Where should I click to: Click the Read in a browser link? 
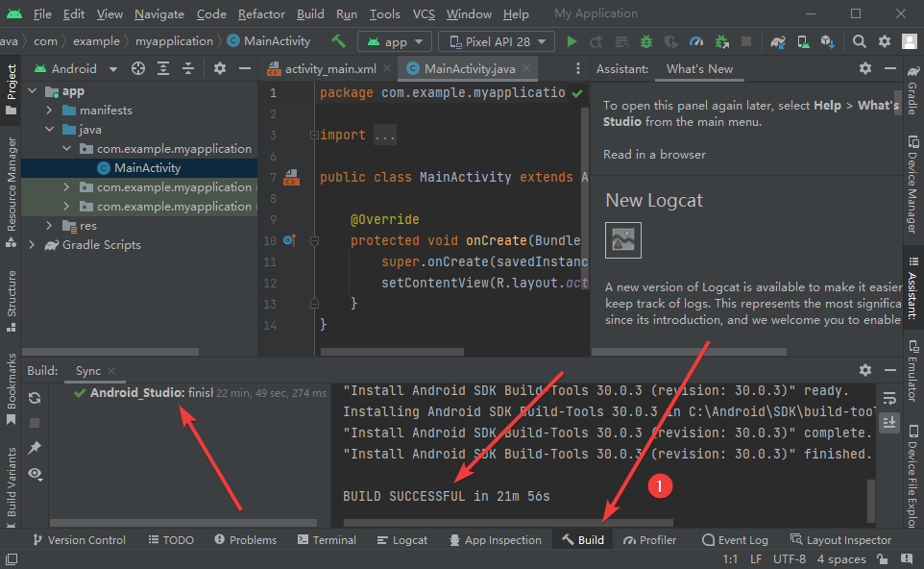pyautogui.click(x=654, y=155)
